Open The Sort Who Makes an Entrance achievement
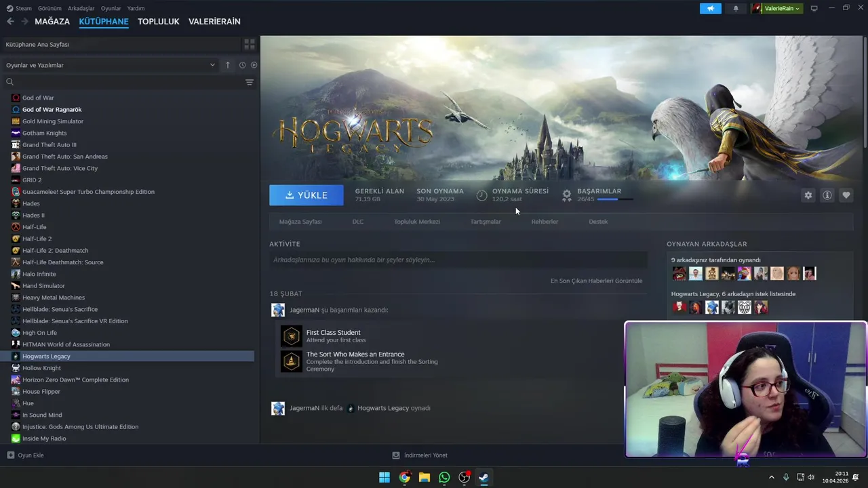868x488 pixels. [355, 354]
